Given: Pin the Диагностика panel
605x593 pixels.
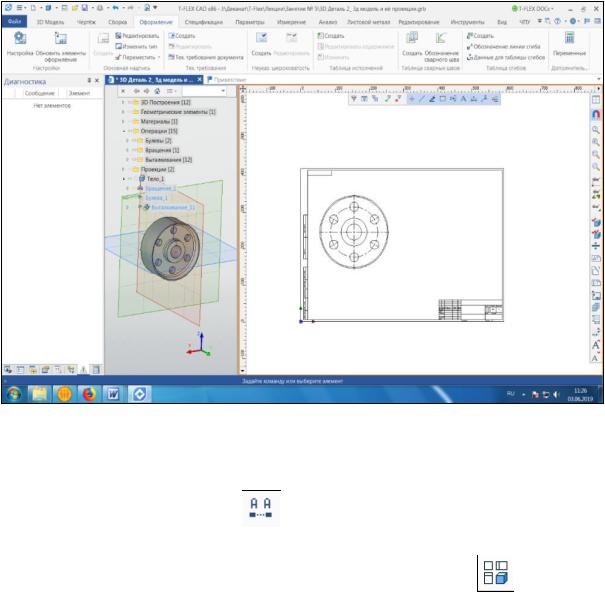Looking at the screenshot, I should pos(91,79).
